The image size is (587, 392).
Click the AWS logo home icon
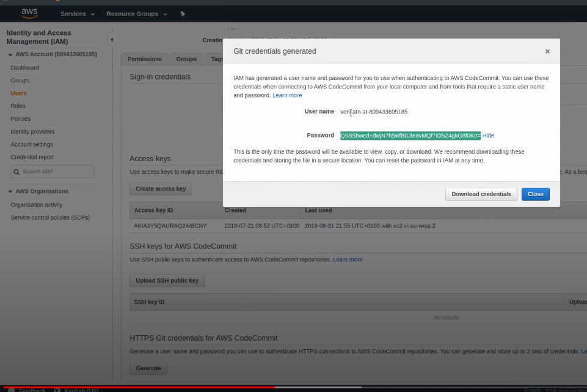(x=29, y=13)
